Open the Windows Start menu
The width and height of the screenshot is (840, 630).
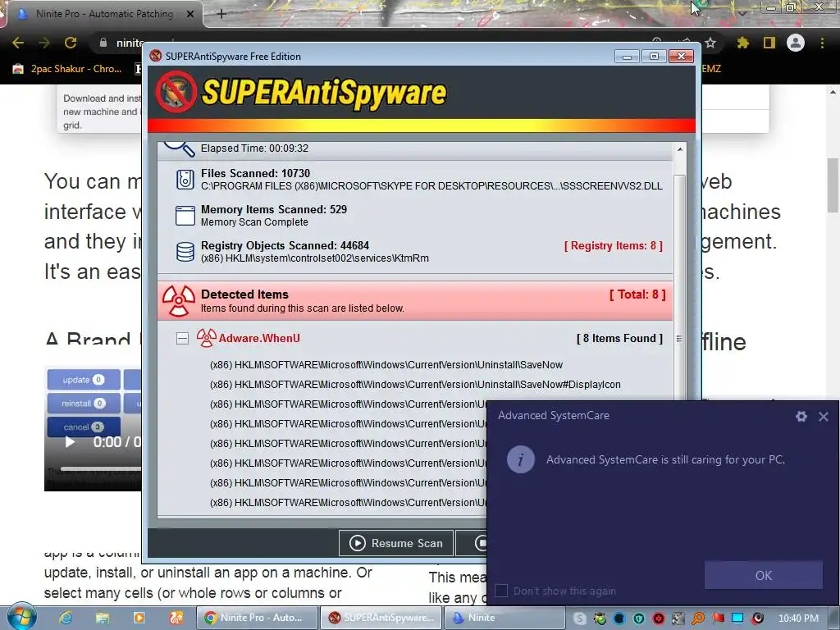click(21, 617)
